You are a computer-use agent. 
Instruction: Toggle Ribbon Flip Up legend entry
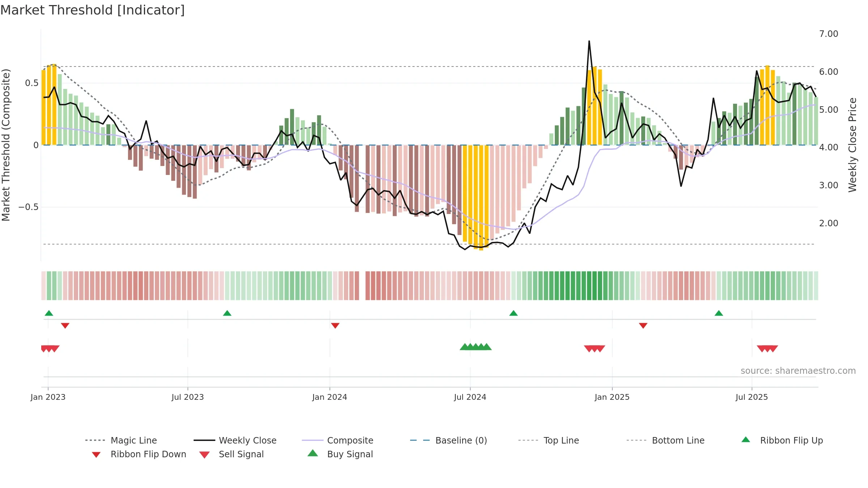(782, 440)
